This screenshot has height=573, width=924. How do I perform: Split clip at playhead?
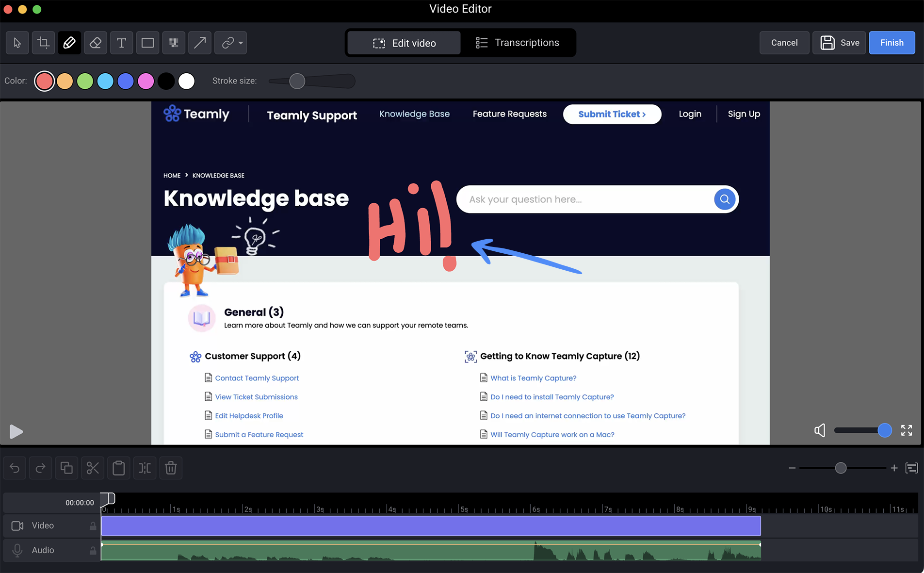(x=145, y=468)
